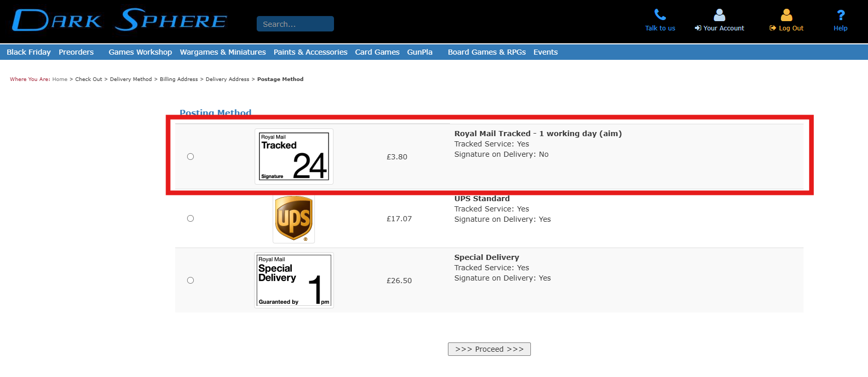Click the Help question mark icon
This screenshot has width=868, height=377.
point(841,15)
